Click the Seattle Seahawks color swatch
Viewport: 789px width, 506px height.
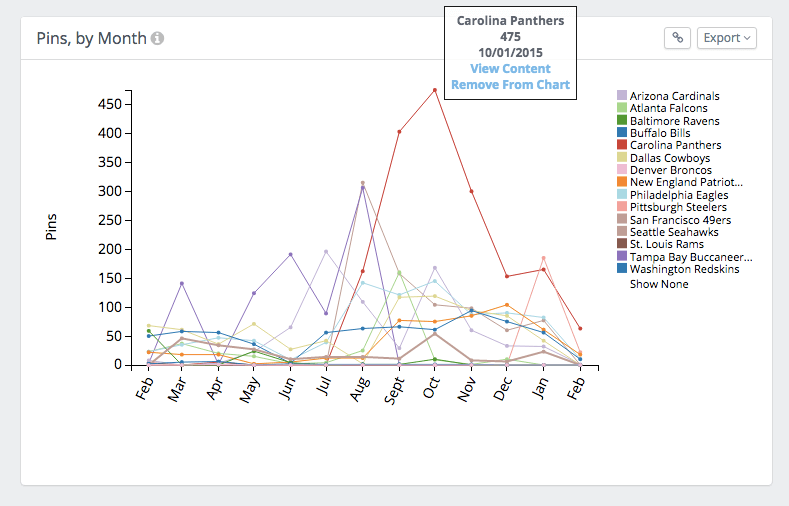point(622,231)
